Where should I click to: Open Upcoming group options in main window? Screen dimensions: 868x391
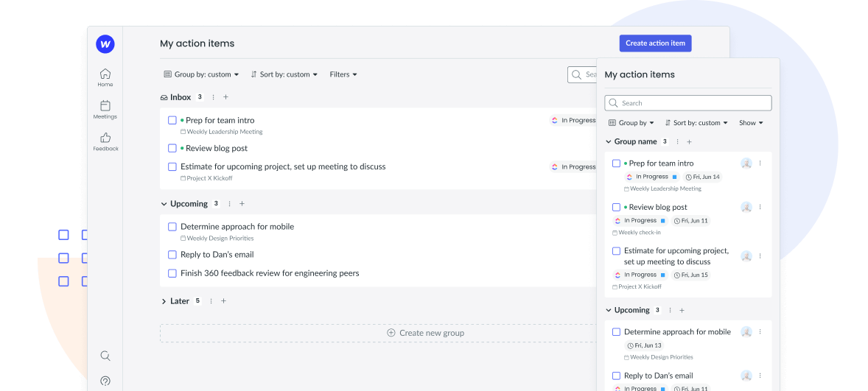(x=229, y=204)
